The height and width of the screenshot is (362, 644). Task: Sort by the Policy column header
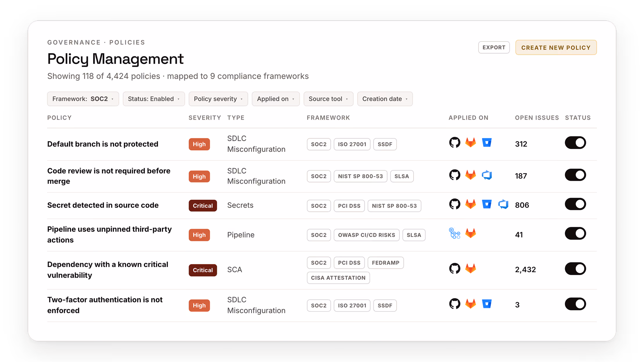click(59, 118)
